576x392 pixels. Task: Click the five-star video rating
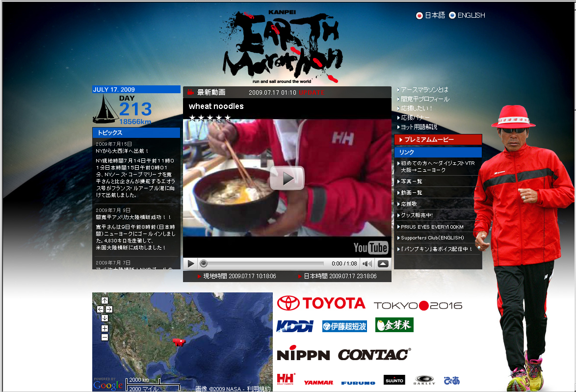tap(210, 118)
